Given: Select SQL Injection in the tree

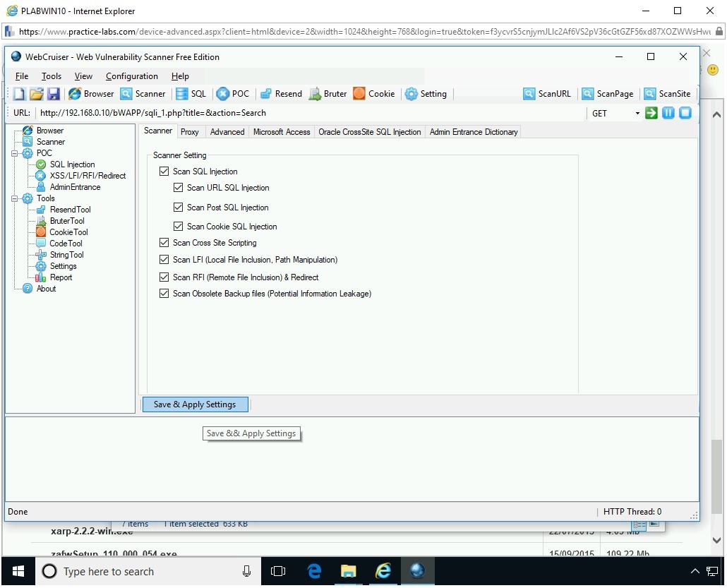Looking at the screenshot, I should [72, 164].
